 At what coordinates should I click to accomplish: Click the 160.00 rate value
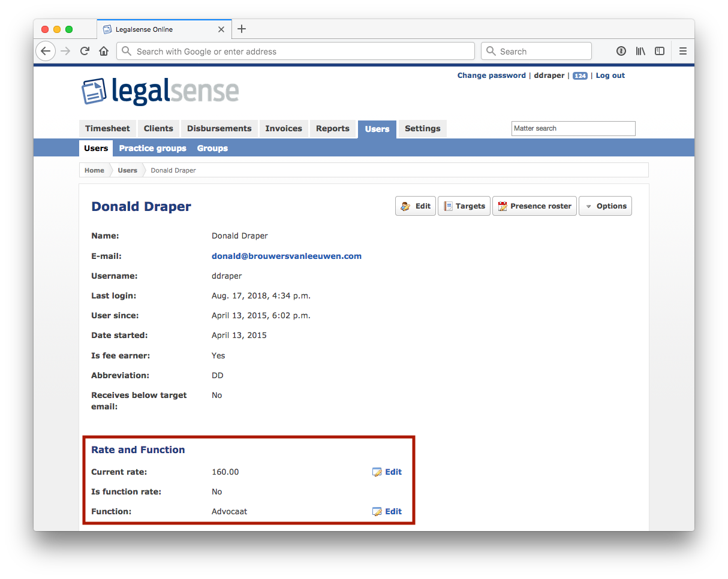point(225,472)
